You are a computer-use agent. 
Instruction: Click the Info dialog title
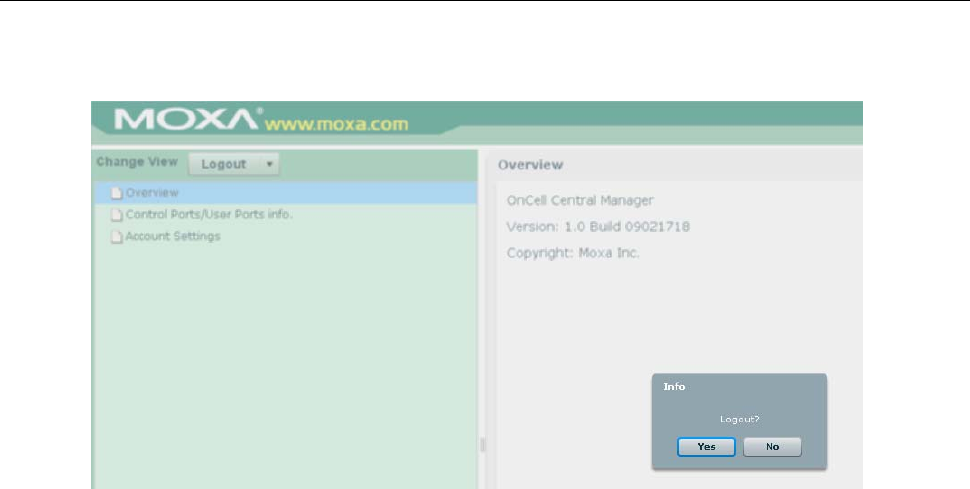click(674, 387)
